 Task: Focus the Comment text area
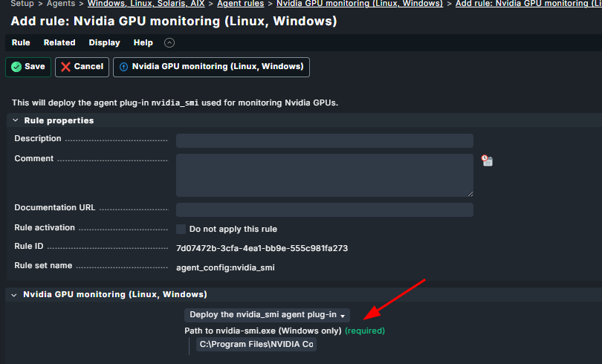pos(325,175)
